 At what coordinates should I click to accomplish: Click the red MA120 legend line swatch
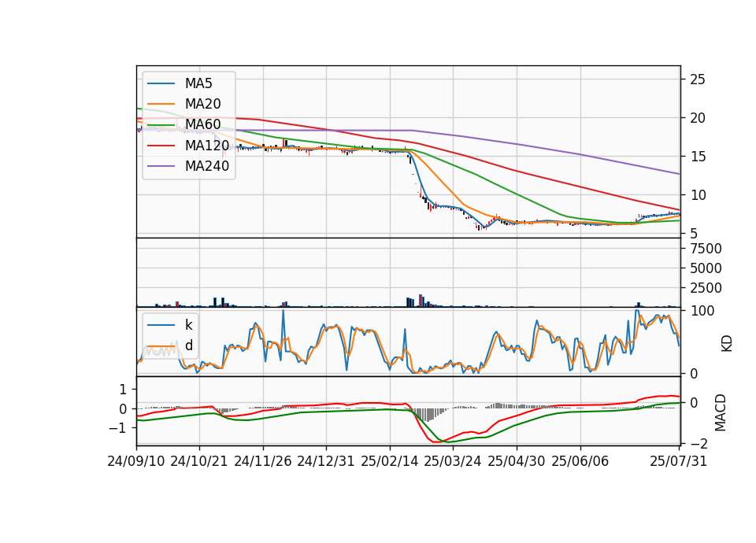tap(161, 146)
